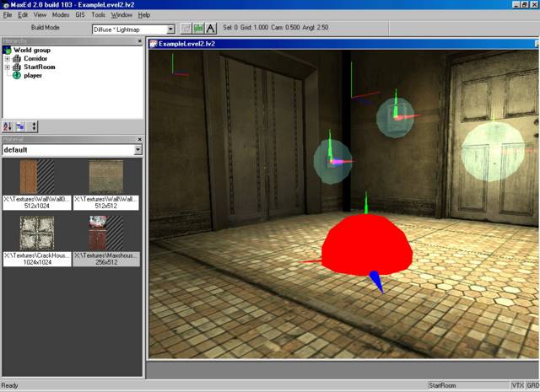The width and height of the screenshot is (540, 392).
Task: Restore the MaxEd application window
Action: tap(525, 4)
